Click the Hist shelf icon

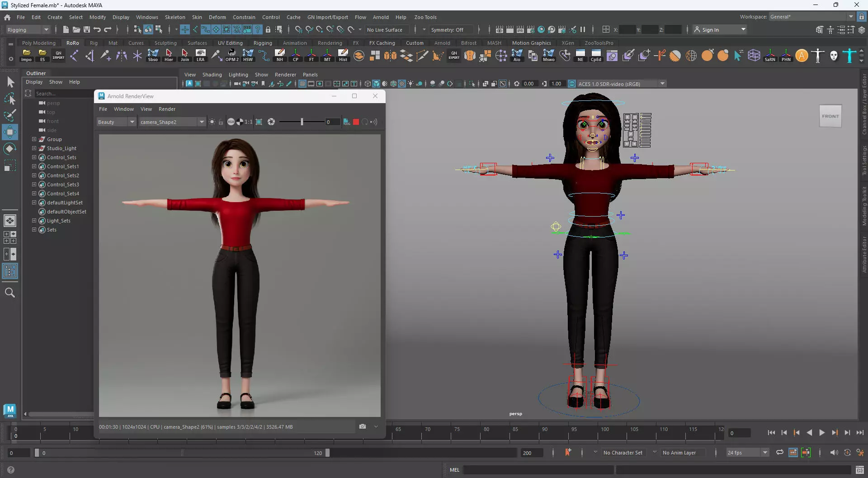coord(343,56)
